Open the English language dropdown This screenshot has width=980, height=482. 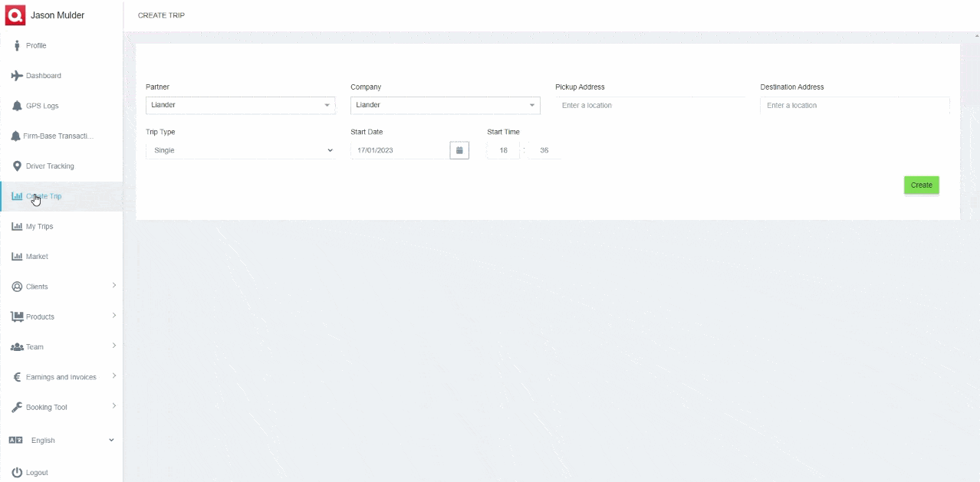pos(61,441)
